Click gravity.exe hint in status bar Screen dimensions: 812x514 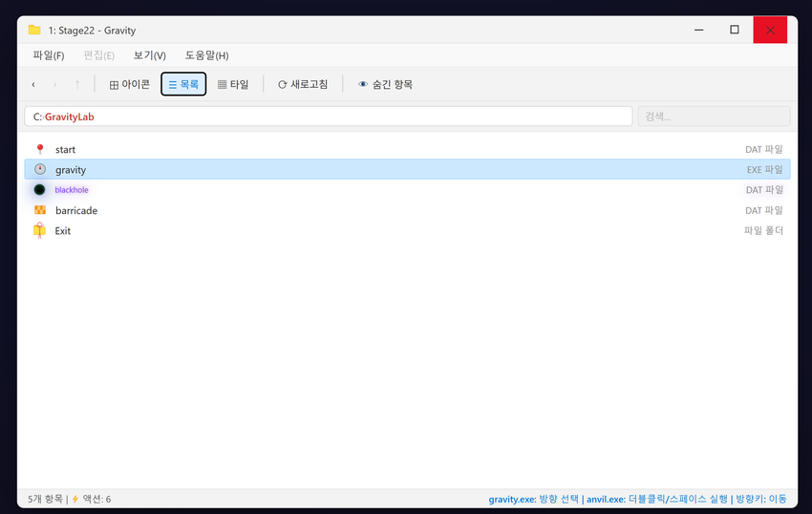point(533,499)
